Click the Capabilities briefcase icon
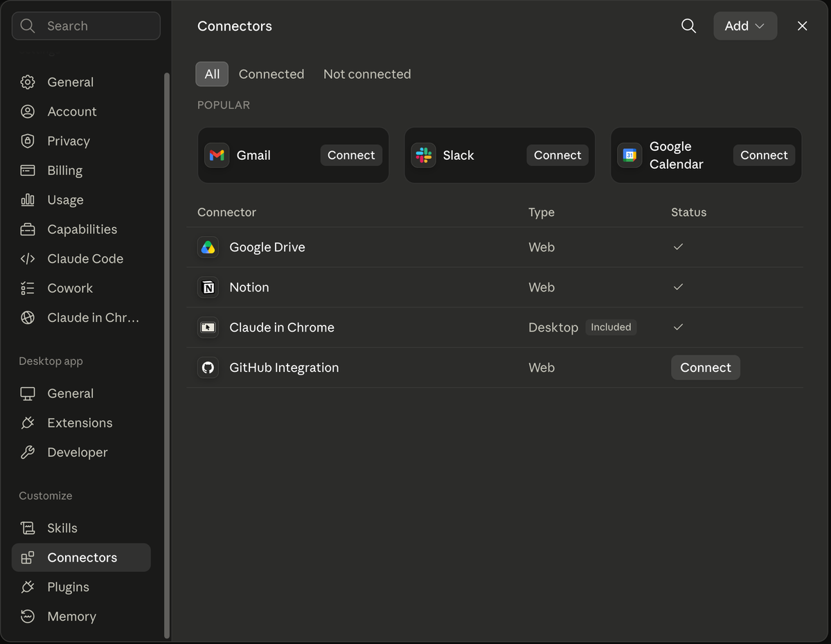 [28, 229]
